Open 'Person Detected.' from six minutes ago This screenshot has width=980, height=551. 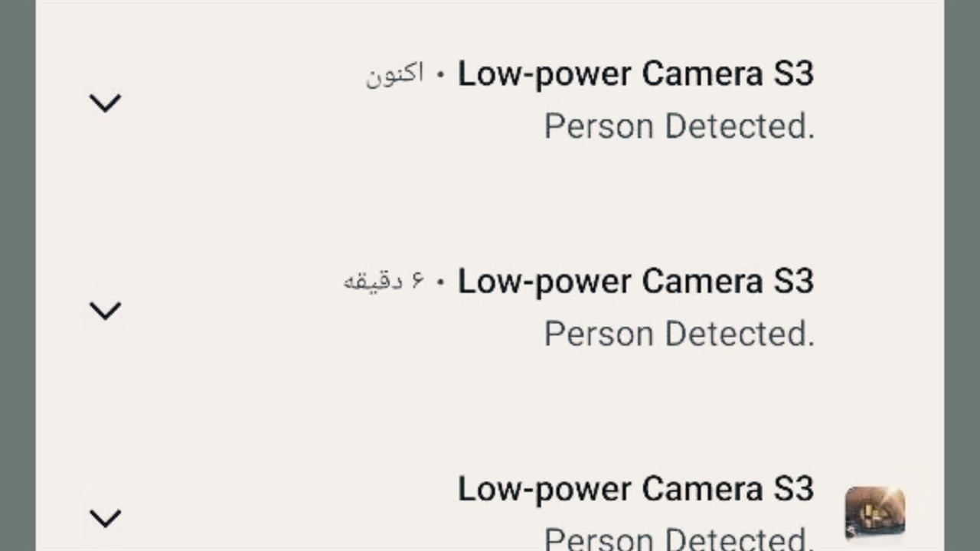(x=679, y=334)
